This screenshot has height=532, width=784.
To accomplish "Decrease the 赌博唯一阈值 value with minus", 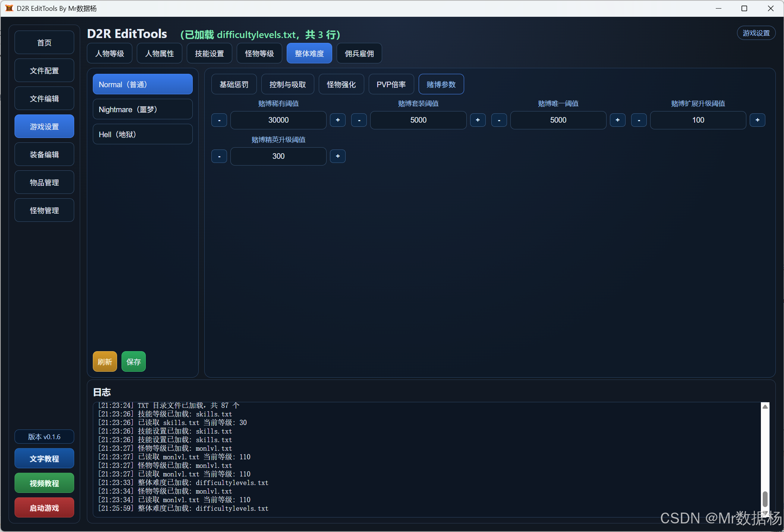I will point(499,120).
